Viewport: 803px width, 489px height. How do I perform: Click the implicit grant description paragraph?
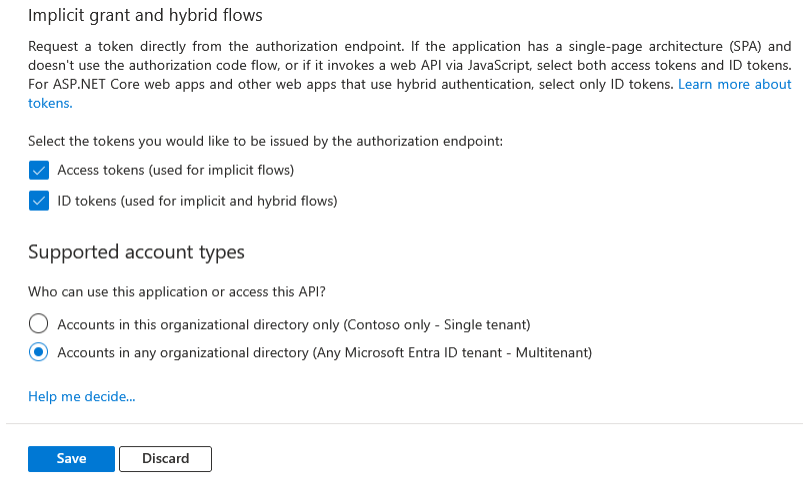(x=400, y=66)
